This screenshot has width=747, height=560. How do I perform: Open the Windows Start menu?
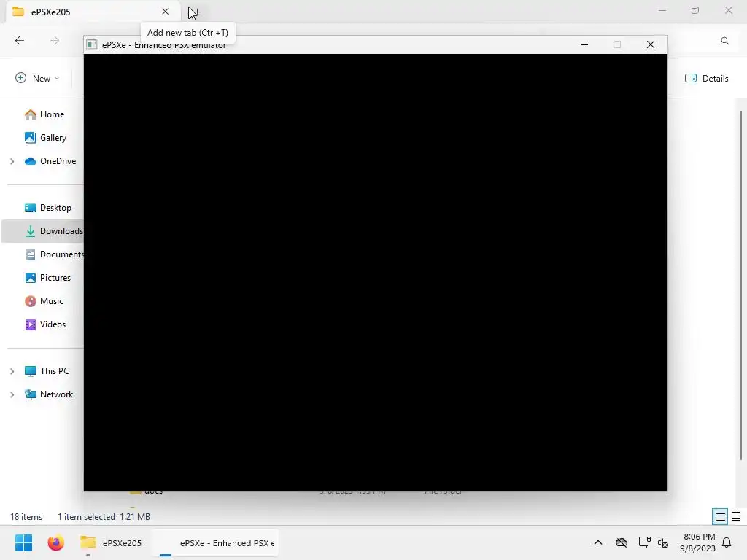coord(24,542)
